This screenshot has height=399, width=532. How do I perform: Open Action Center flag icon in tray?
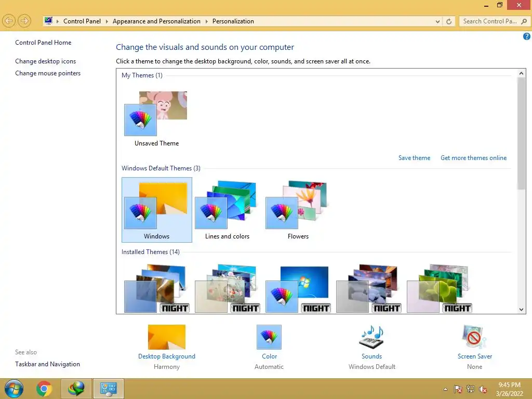[x=458, y=389]
